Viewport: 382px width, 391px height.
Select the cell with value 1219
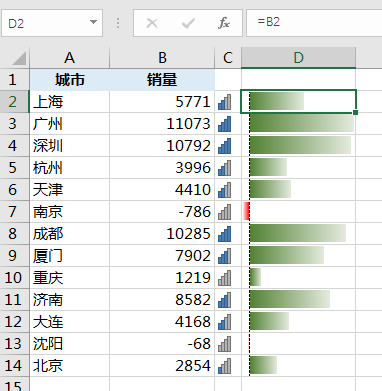162,278
